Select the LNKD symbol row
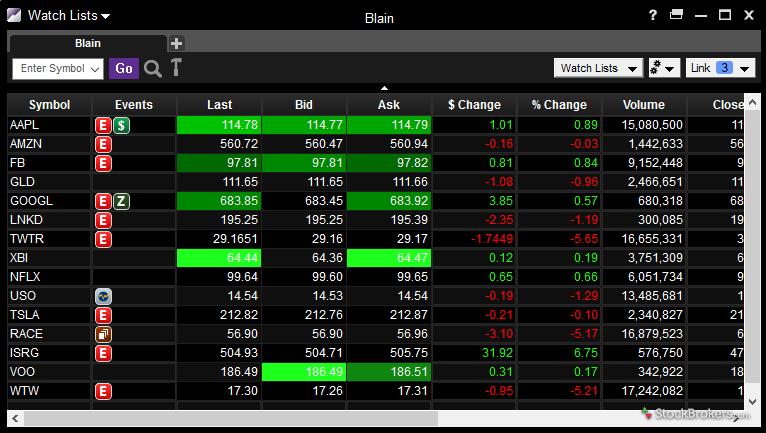The image size is (766, 433). pos(376,220)
